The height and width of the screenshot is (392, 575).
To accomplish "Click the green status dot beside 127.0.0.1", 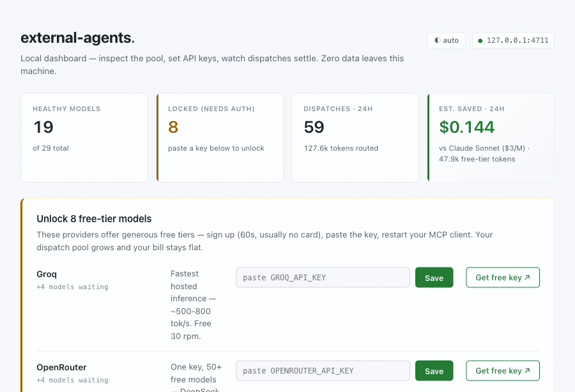I will point(480,41).
